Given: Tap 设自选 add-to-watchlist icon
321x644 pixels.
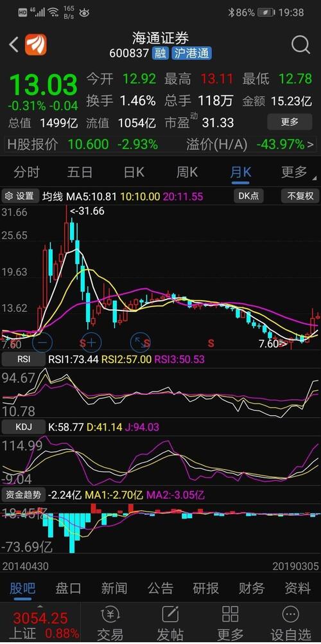Looking at the screenshot, I should click(291, 623).
